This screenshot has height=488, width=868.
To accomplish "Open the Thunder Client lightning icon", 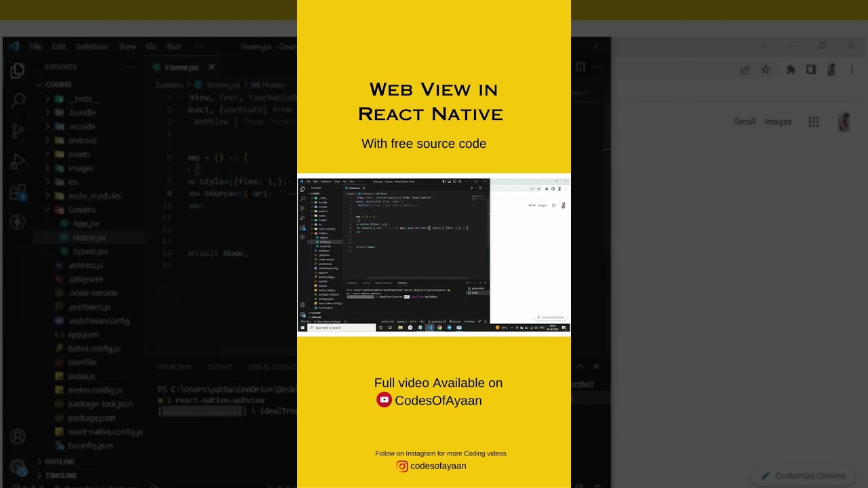I will (302, 237).
